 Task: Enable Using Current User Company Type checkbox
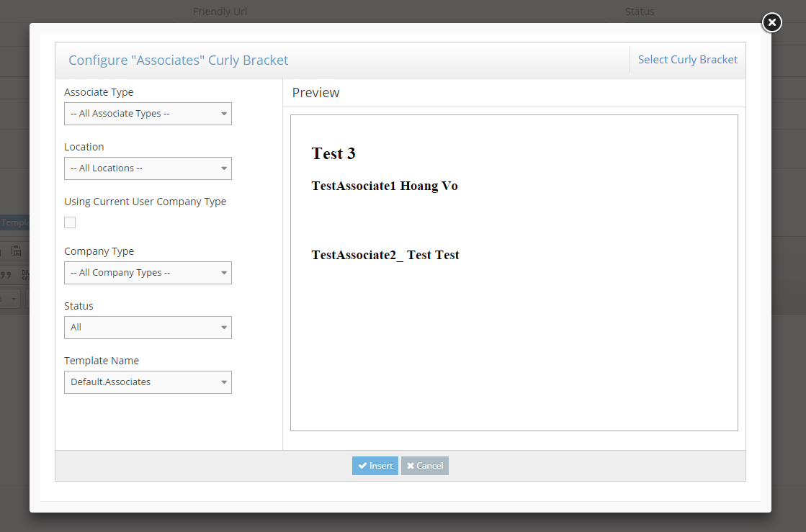pyautogui.click(x=70, y=222)
